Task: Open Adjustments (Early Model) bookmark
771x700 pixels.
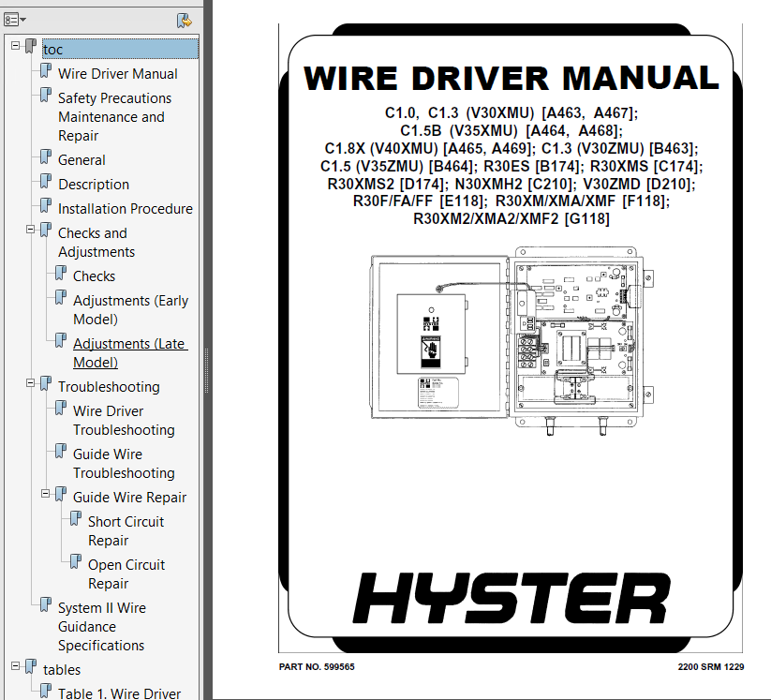Action: click(x=131, y=310)
